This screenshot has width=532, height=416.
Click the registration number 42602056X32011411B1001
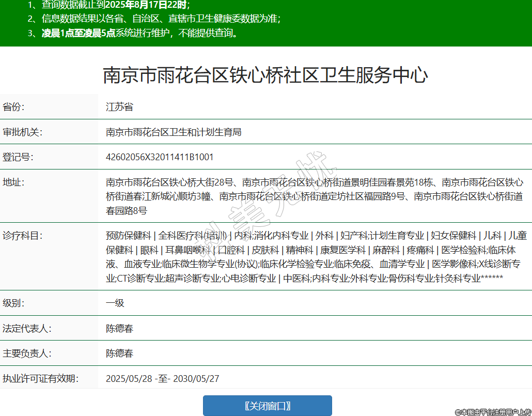pos(160,157)
